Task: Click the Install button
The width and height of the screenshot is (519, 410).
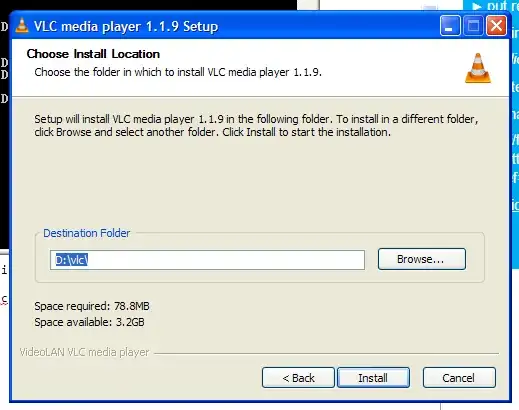Action: pyautogui.click(x=373, y=378)
